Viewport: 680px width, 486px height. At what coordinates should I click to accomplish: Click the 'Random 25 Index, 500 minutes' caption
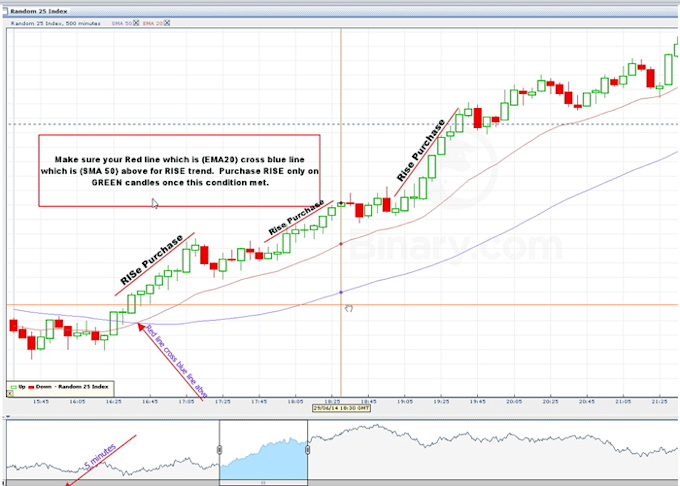pos(56,23)
